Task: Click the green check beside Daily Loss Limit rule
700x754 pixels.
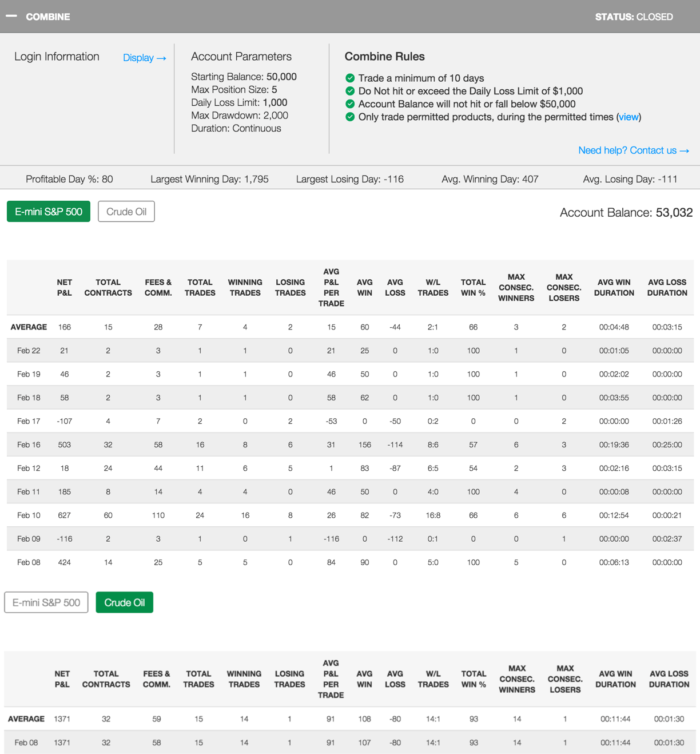Action: 350,91
